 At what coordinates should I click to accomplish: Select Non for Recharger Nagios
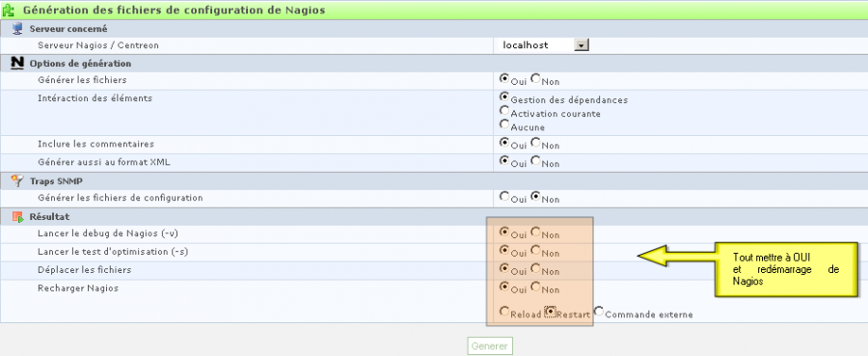point(534,287)
